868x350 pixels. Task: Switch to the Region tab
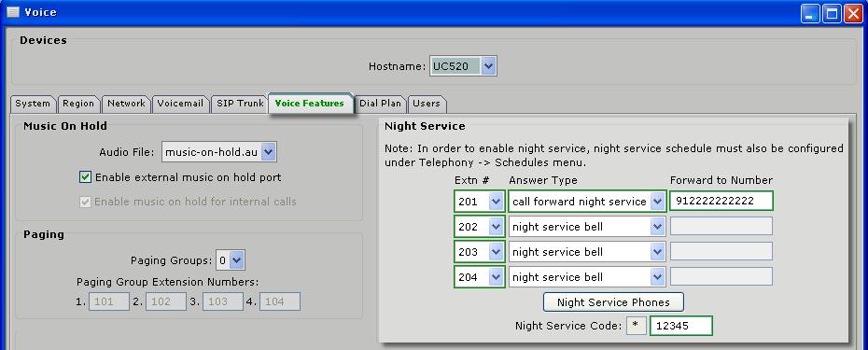78,104
